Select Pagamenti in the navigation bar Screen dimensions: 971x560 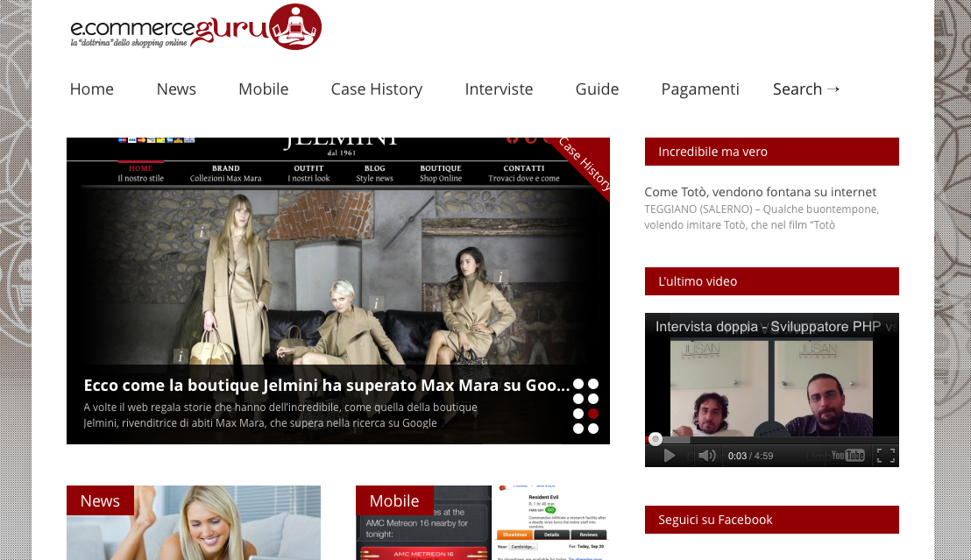point(699,89)
